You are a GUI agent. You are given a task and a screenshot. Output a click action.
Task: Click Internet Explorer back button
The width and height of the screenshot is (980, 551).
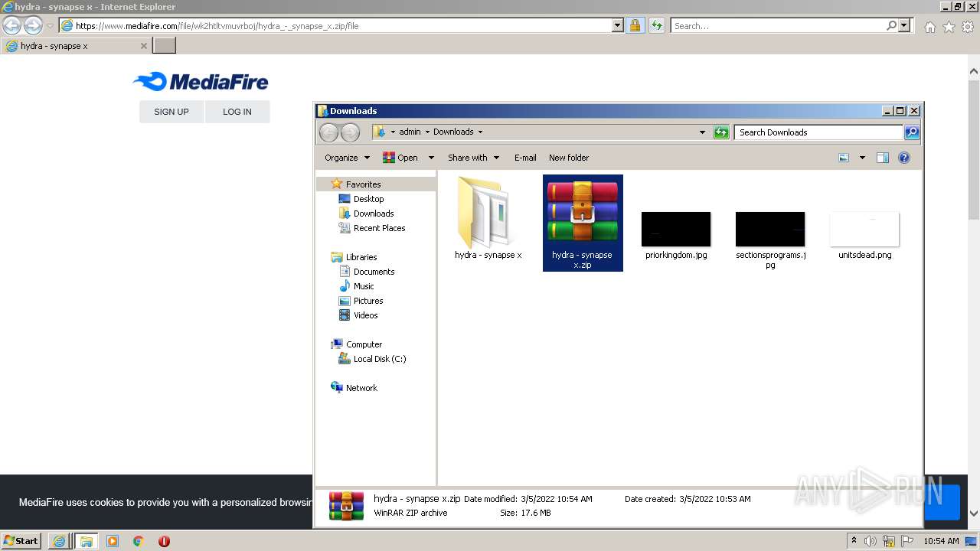click(11, 25)
